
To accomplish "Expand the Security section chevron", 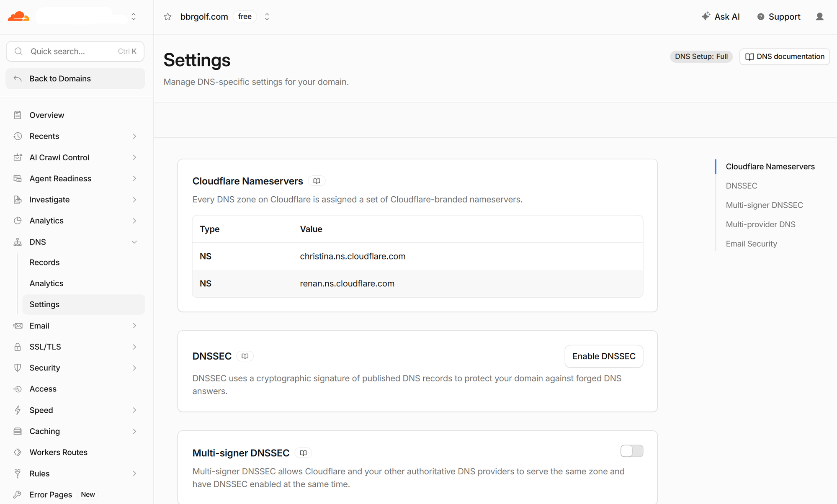I will pos(134,368).
